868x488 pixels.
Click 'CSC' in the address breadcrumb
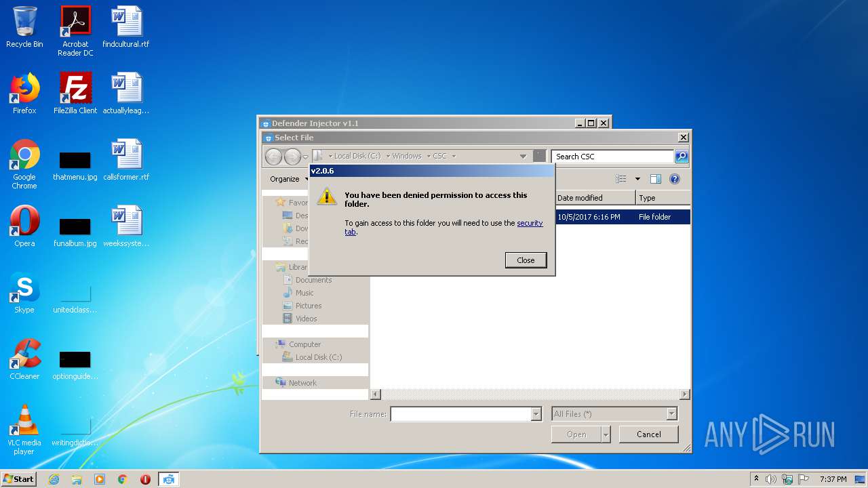tap(440, 156)
